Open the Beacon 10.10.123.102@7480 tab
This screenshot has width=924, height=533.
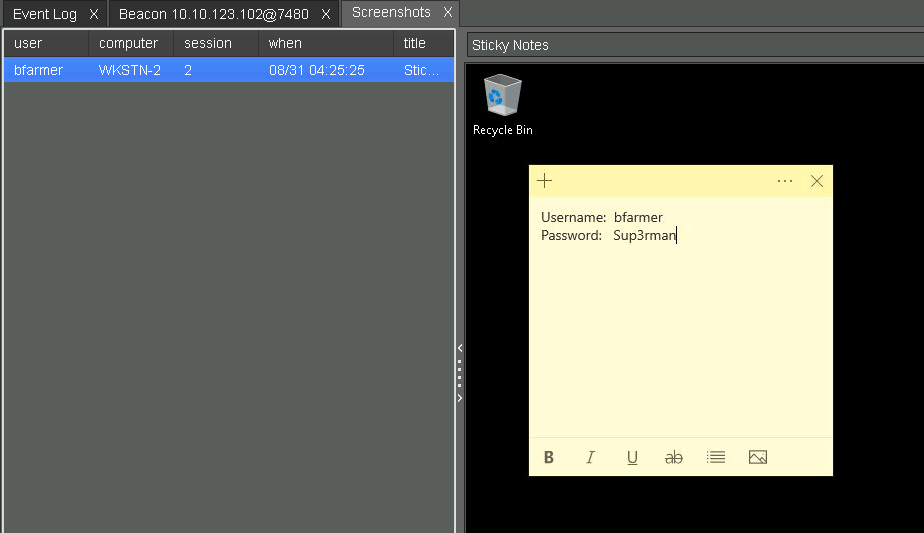213,14
